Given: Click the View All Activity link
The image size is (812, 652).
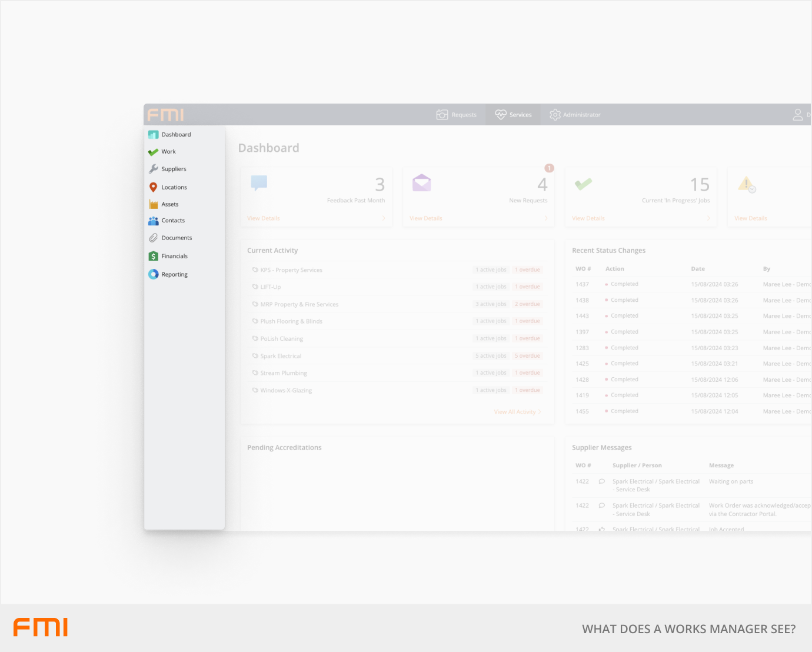Looking at the screenshot, I should coord(517,412).
